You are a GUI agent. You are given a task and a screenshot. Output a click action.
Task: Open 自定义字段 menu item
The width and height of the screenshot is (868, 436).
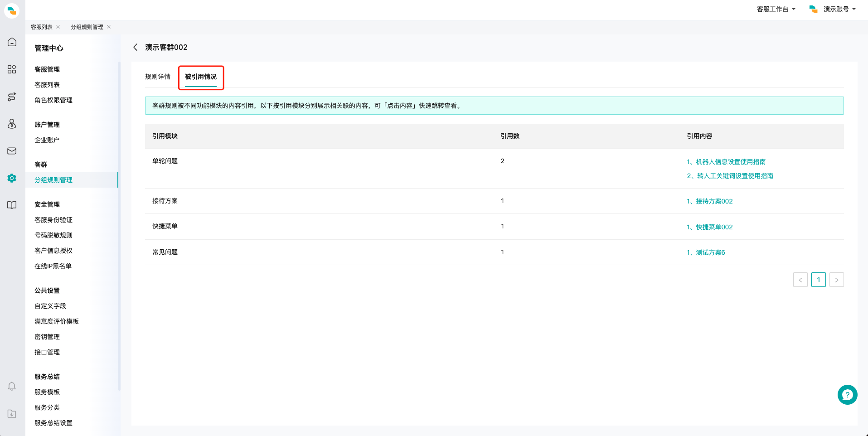tap(50, 306)
